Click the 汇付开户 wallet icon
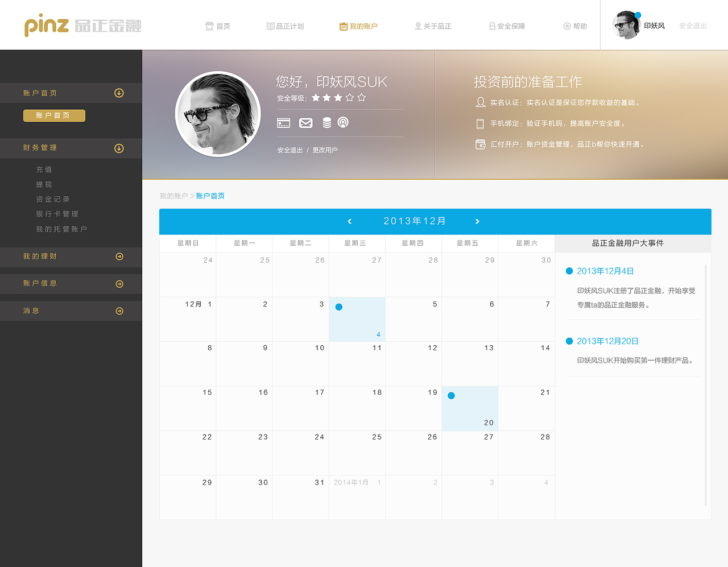 [x=481, y=144]
